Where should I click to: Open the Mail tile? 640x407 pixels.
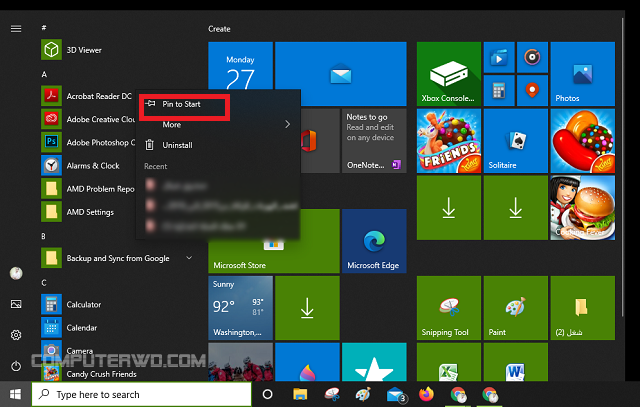click(x=341, y=73)
